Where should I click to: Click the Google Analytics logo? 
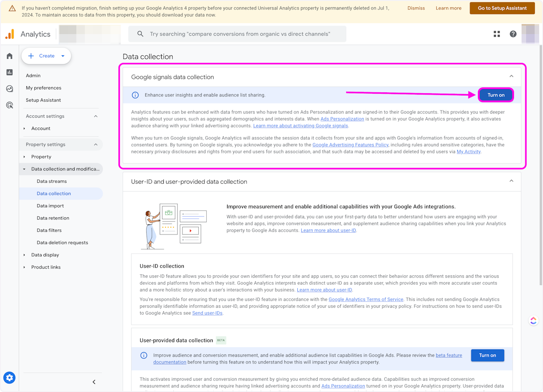pos(10,34)
